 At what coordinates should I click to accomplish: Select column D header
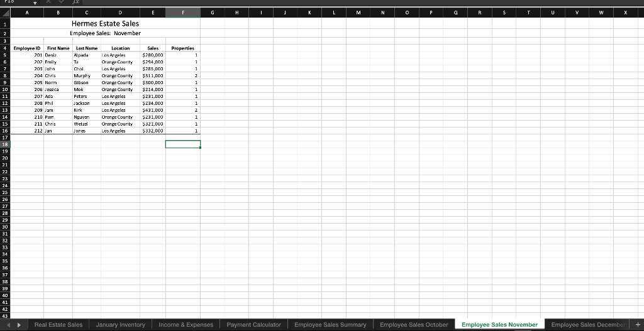[x=120, y=13]
